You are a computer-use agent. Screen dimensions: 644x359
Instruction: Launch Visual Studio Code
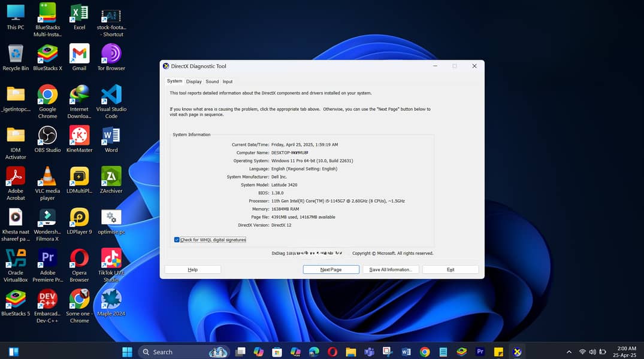[111, 102]
